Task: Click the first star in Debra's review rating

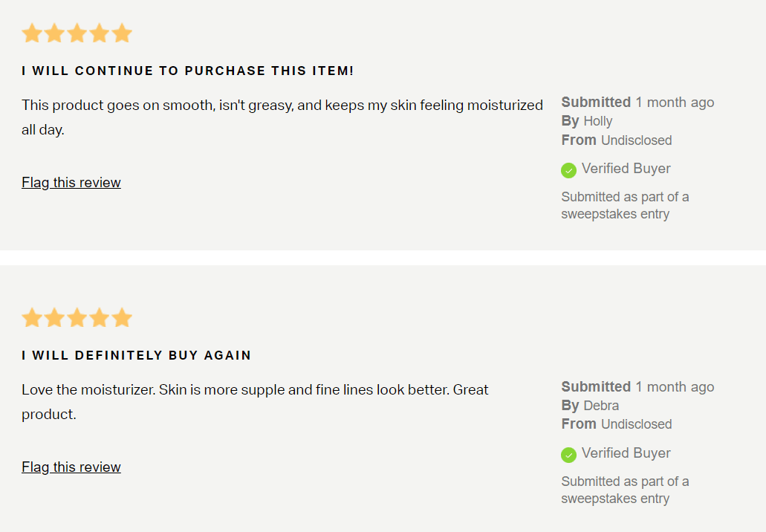Action: pos(32,318)
